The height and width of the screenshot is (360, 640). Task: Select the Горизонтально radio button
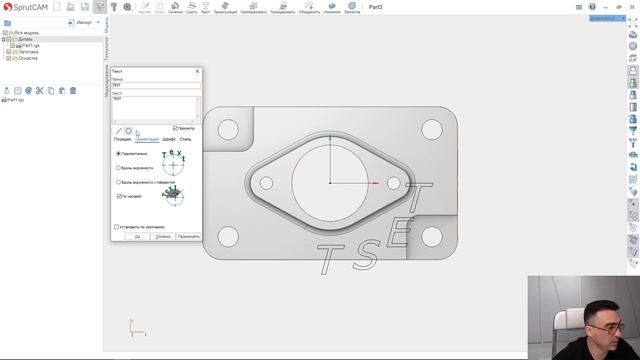pyautogui.click(x=118, y=154)
